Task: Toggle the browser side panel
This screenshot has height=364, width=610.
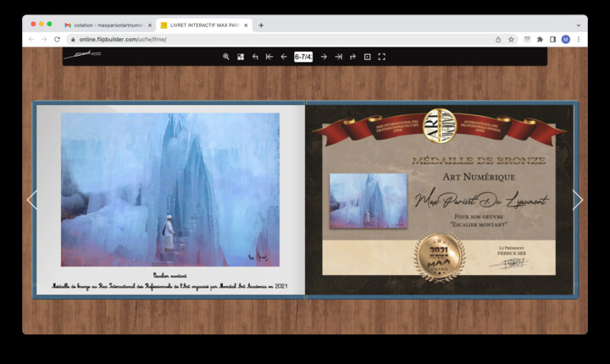Action: coord(552,39)
